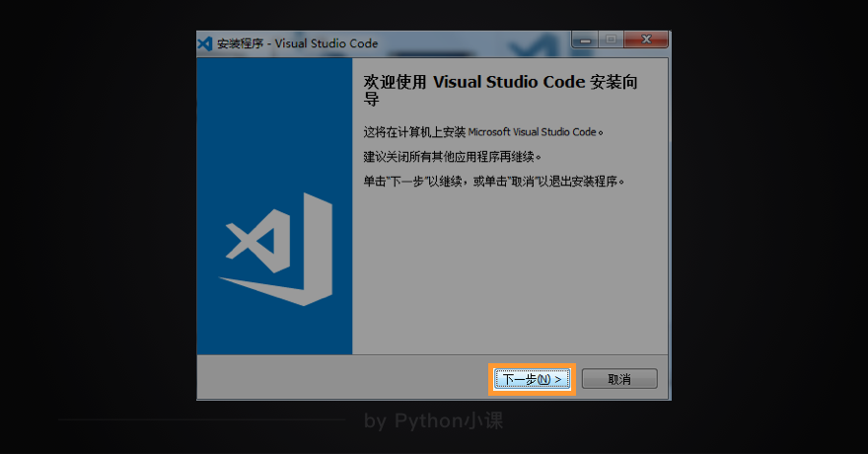Click the 下一步(N) > button

pyautogui.click(x=532, y=379)
